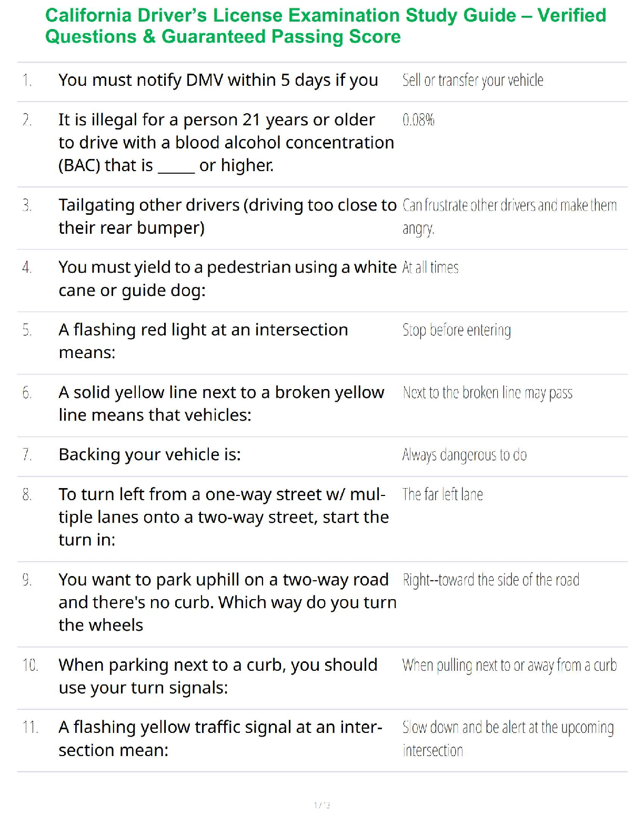Viewport: 644px width, 834px height.
Task: Click the white cane or guide dog question
Action: (x=227, y=279)
